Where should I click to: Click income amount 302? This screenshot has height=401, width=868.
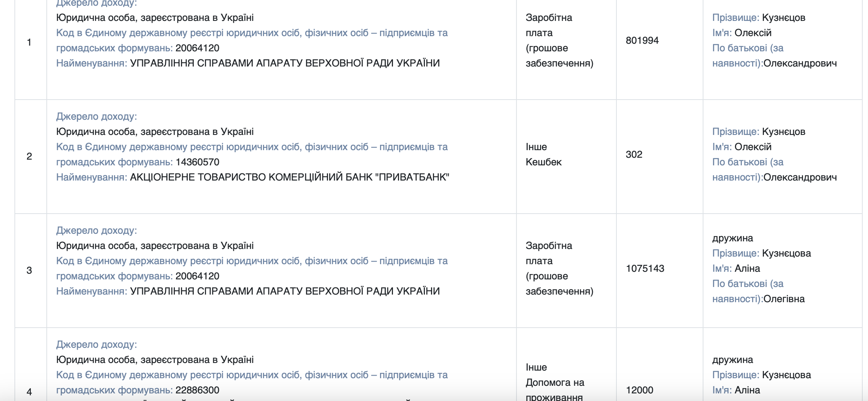634,154
